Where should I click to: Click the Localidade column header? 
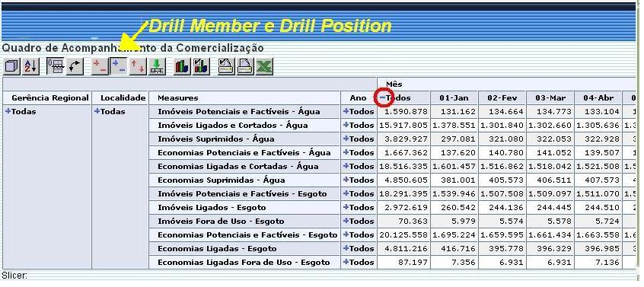pyautogui.click(x=120, y=97)
